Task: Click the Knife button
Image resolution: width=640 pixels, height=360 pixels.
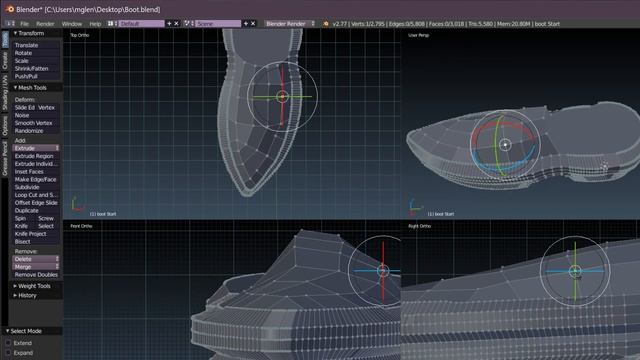Action: coord(24,226)
